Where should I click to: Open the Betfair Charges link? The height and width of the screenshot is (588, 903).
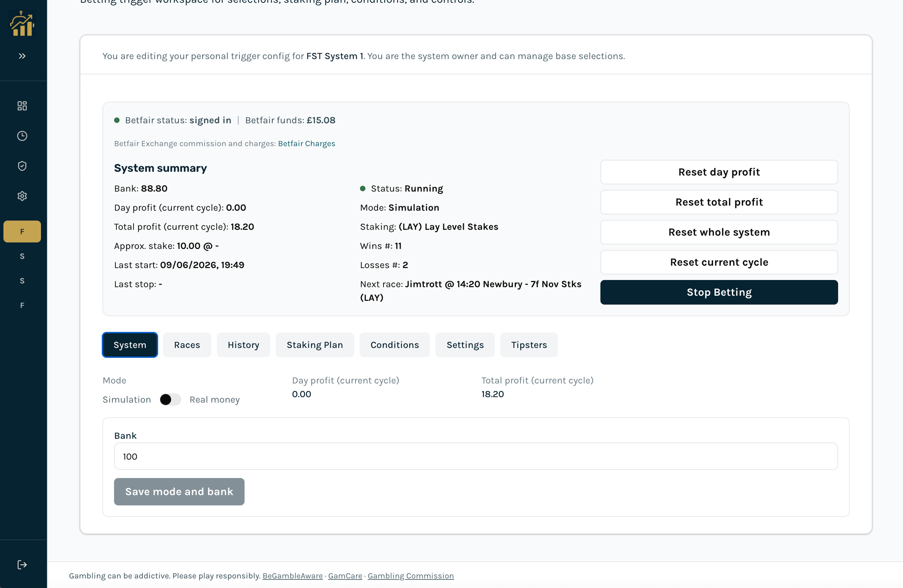click(307, 143)
